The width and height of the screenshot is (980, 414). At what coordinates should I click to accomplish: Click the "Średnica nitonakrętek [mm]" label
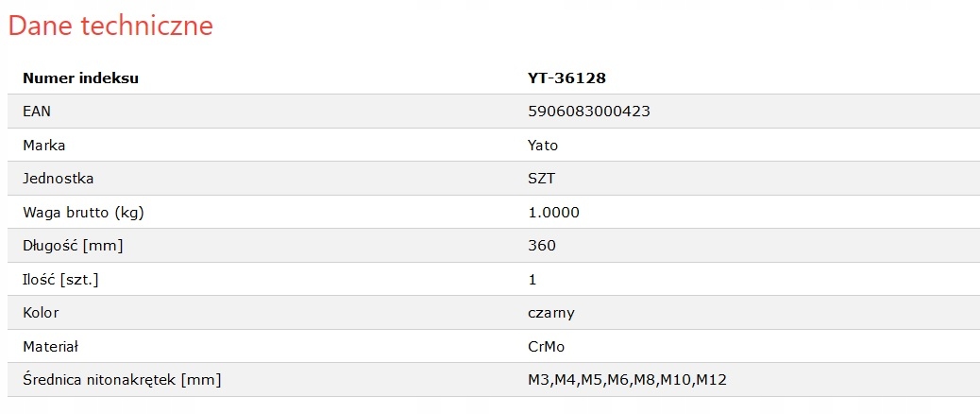pyautogui.click(x=122, y=380)
